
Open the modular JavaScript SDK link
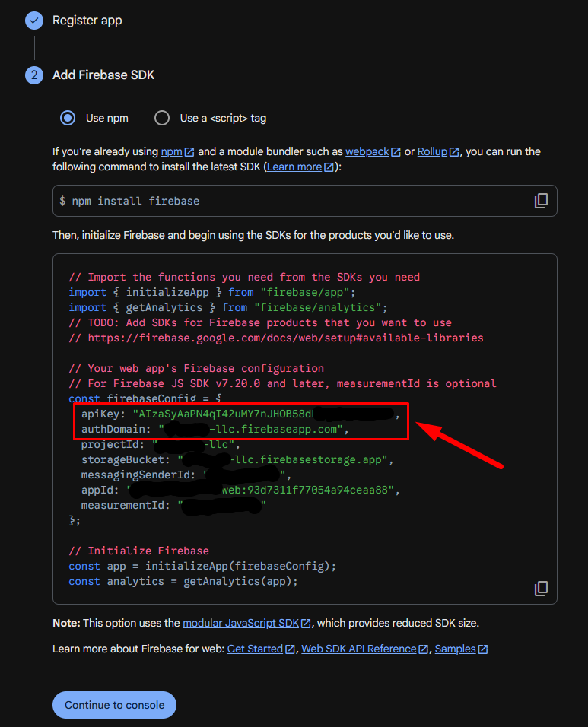pyautogui.click(x=246, y=623)
